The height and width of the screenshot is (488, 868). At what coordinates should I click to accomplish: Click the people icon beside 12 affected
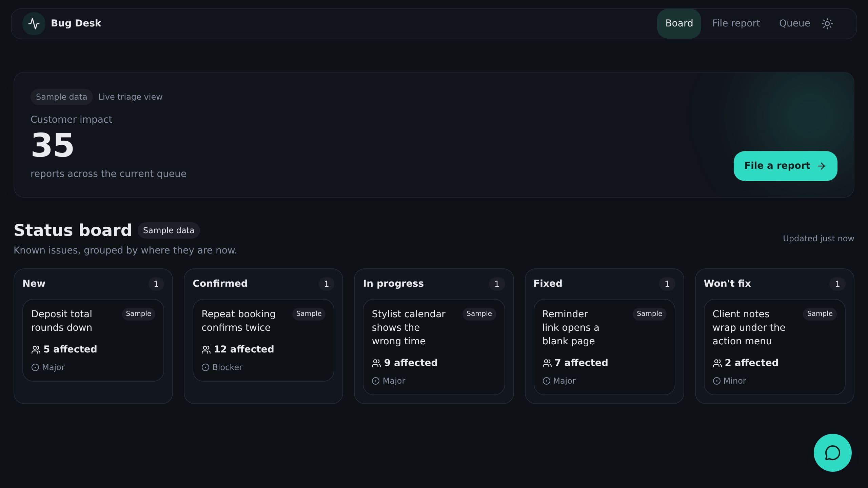point(206,349)
